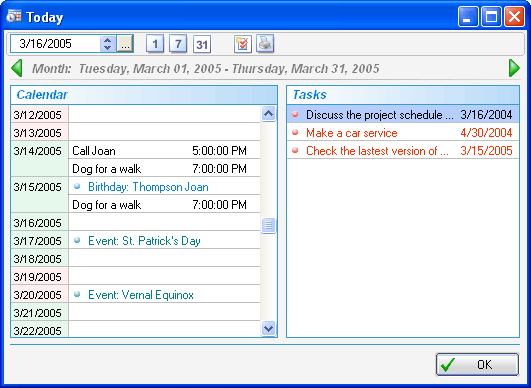Select the Call Joan appointment

point(164,150)
